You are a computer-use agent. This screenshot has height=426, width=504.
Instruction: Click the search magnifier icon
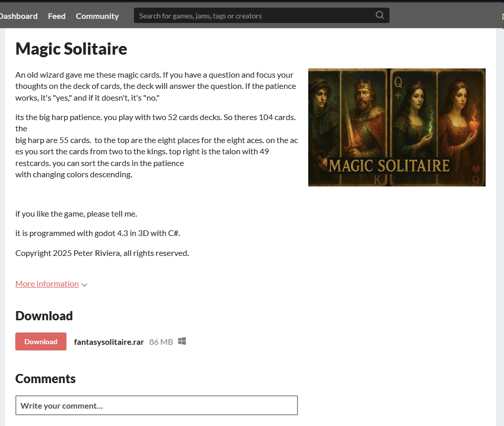click(380, 15)
